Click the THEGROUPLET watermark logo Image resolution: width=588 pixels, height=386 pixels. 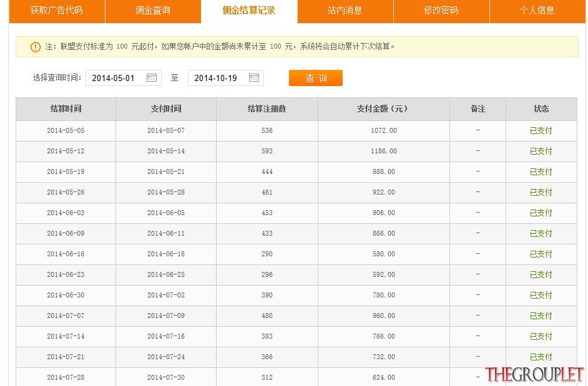[534, 374]
